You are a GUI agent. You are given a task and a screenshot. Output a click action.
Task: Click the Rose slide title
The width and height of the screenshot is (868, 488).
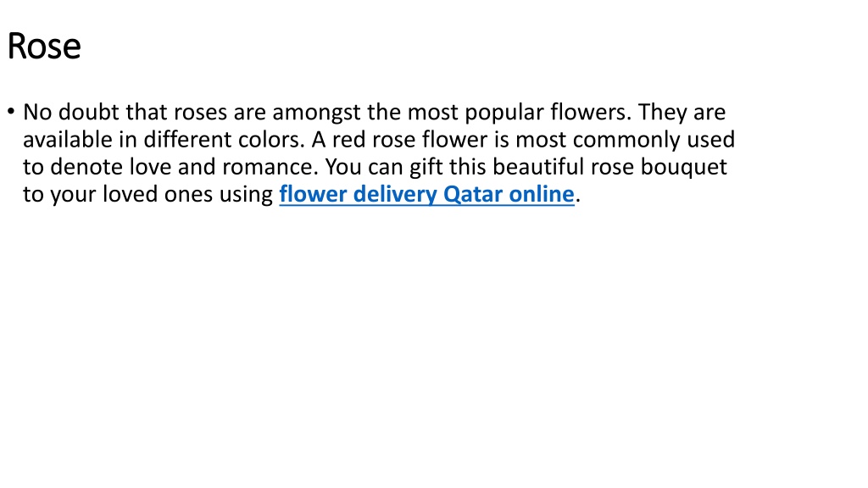click(x=44, y=46)
